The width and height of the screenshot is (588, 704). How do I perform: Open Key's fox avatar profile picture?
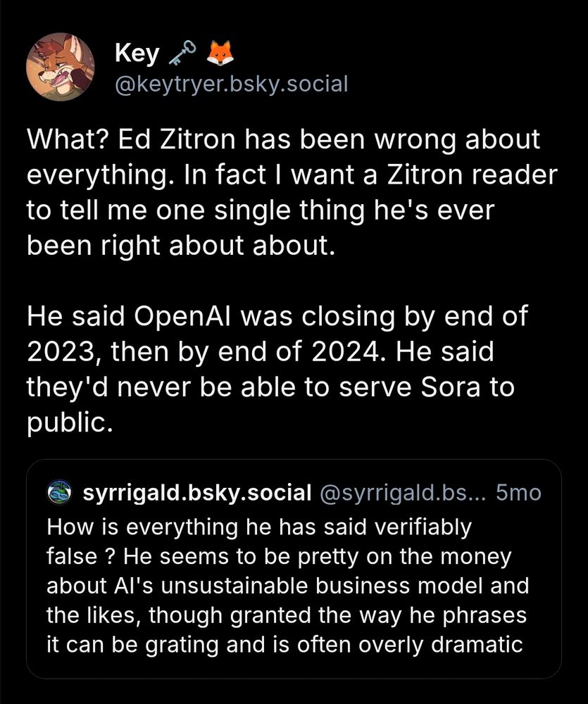[60, 67]
